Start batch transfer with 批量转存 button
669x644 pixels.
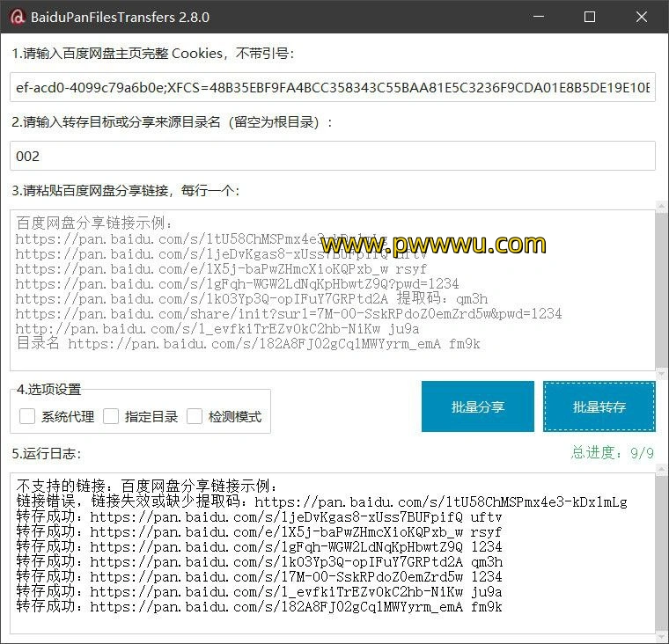tap(599, 406)
